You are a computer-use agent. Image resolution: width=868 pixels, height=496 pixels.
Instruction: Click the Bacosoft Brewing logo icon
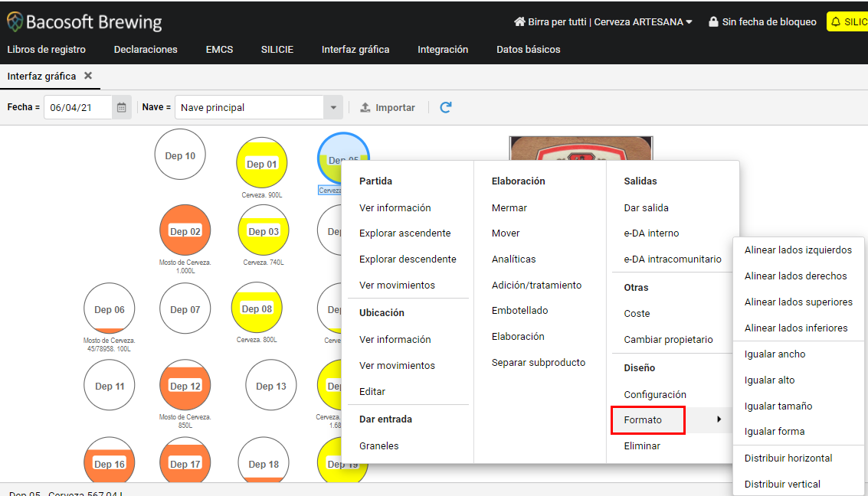[15, 22]
